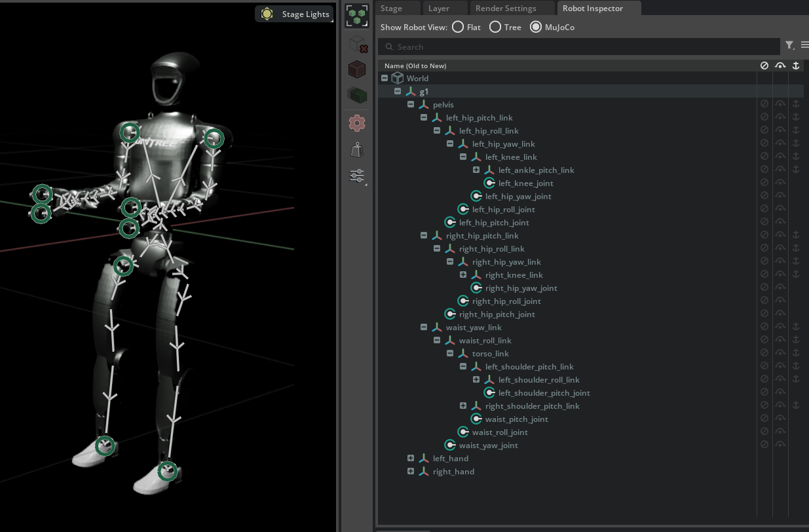The image size is (809, 532).
Task: Expand the right_knee_link tree node
Action: 463,275
